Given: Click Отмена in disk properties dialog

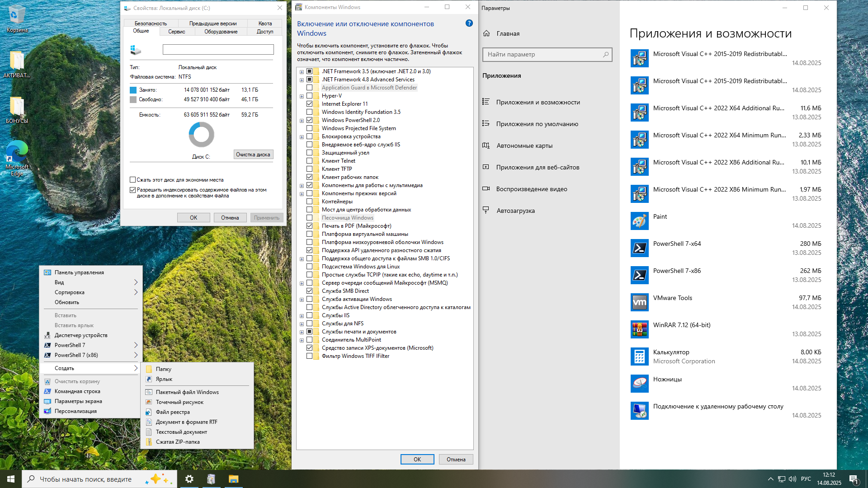Looking at the screenshot, I should (x=230, y=218).
